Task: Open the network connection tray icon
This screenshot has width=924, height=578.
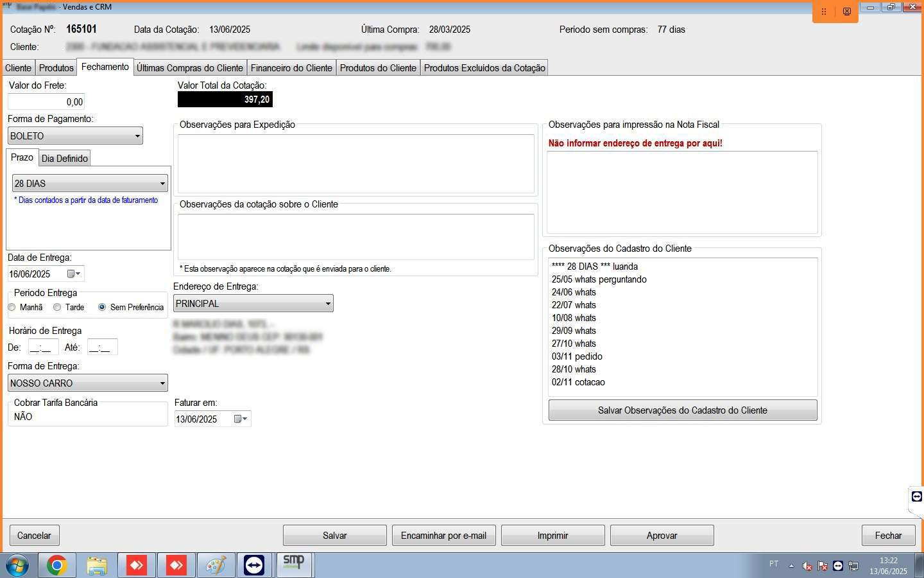Action: pyautogui.click(x=853, y=566)
